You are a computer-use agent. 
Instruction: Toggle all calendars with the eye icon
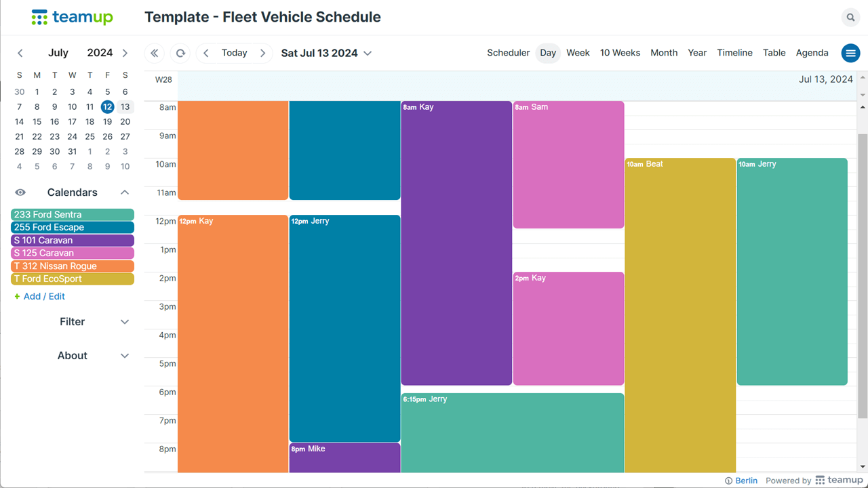(20, 192)
